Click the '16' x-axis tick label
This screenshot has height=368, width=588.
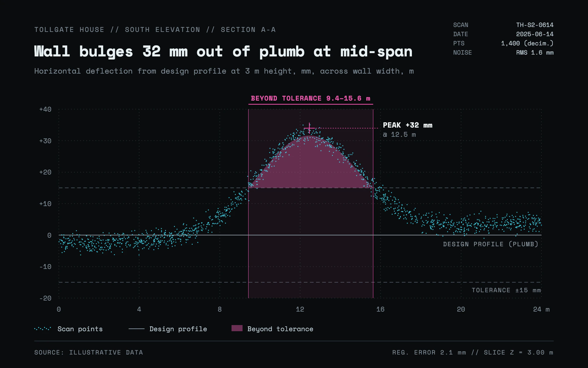pyautogui.click(x=380, y=309)
